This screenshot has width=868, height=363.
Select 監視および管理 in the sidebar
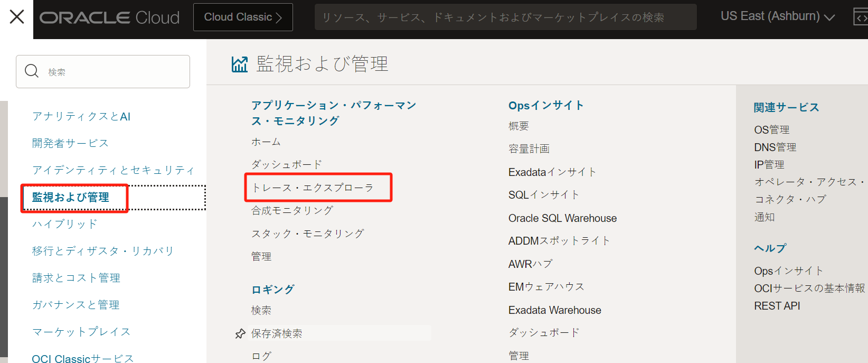point(71,198)
